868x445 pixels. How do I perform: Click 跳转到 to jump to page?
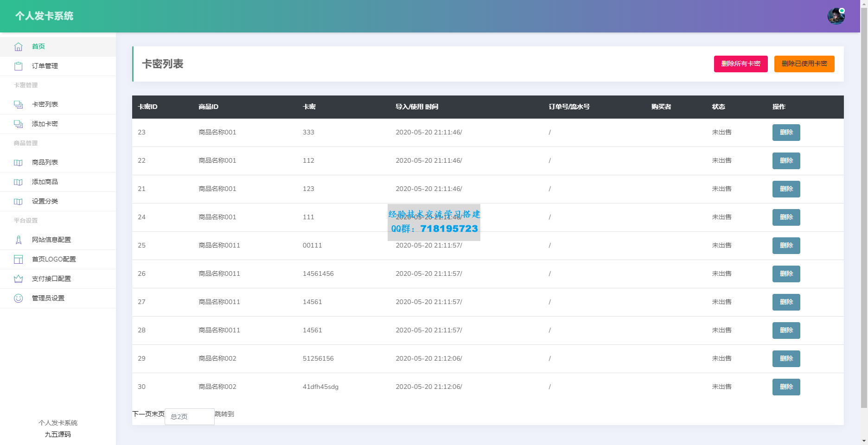(224, 414)
